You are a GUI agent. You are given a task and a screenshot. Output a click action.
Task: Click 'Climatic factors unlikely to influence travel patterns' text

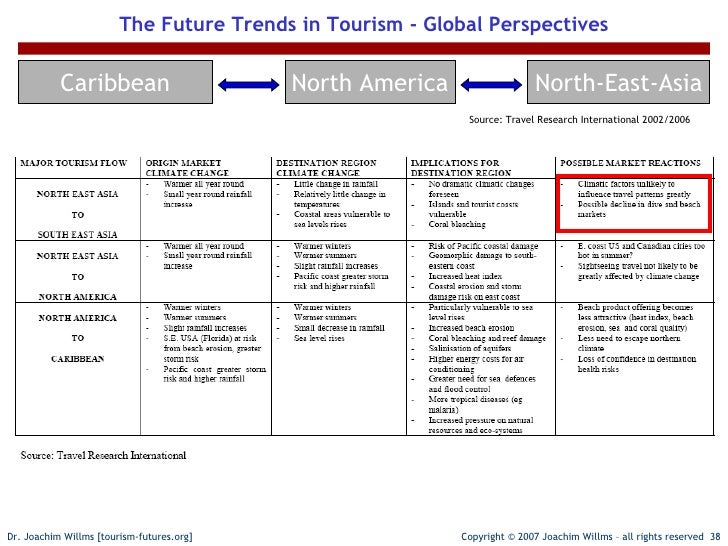click(634, 189)
